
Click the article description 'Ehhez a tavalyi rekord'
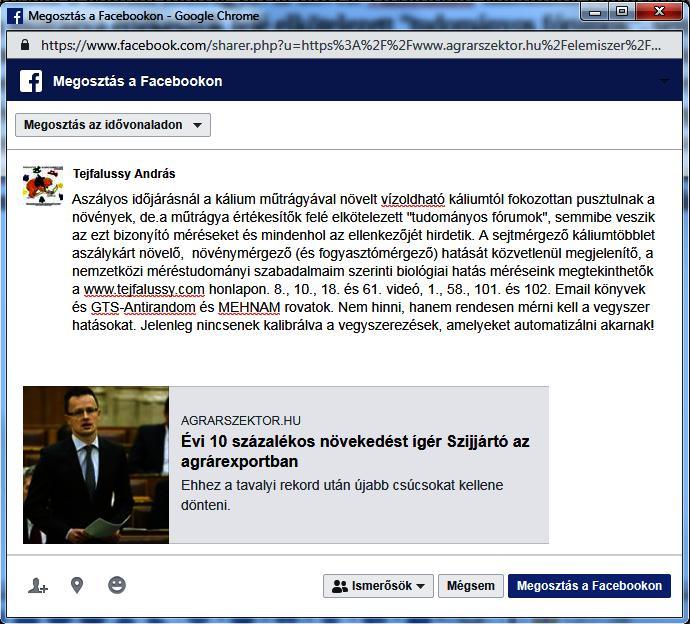pos(342,495)
